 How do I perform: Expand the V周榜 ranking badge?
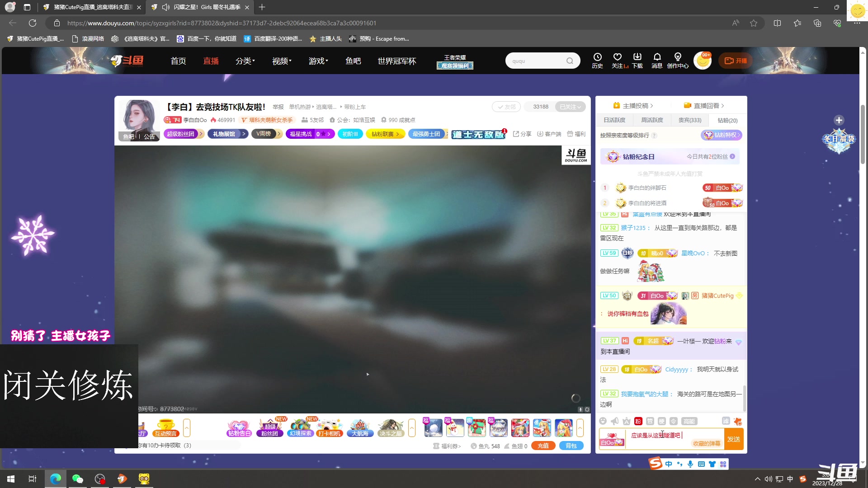click(267, 134)
